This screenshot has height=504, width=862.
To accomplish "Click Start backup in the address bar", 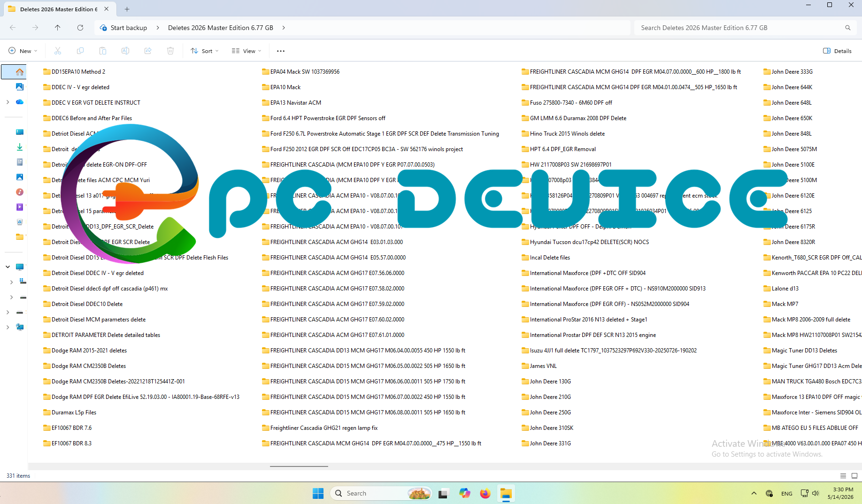I will tap(129, 28).
